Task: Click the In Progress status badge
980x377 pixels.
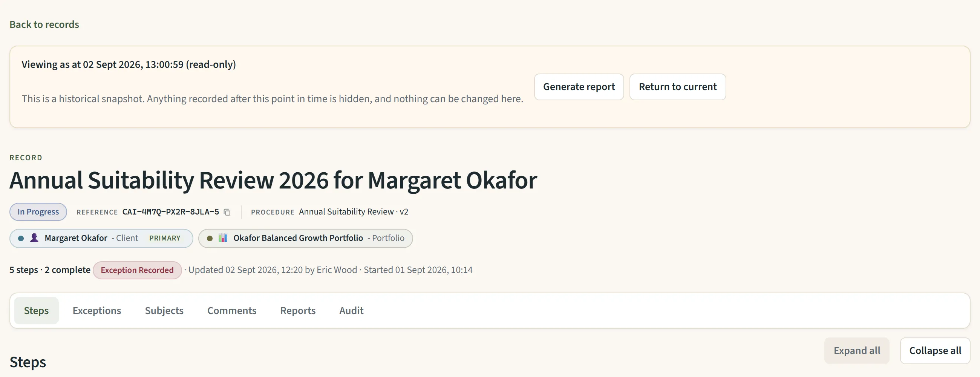Action: 38,212
